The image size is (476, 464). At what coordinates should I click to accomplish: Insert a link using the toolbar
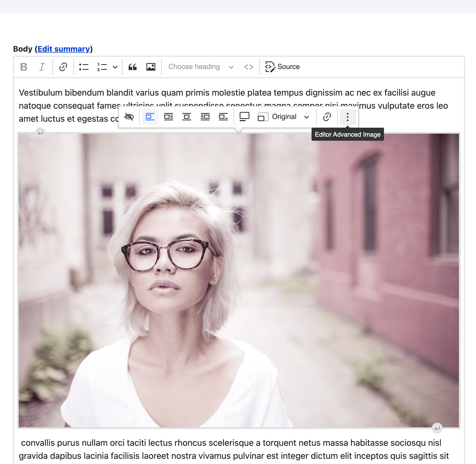coord(63,67)
